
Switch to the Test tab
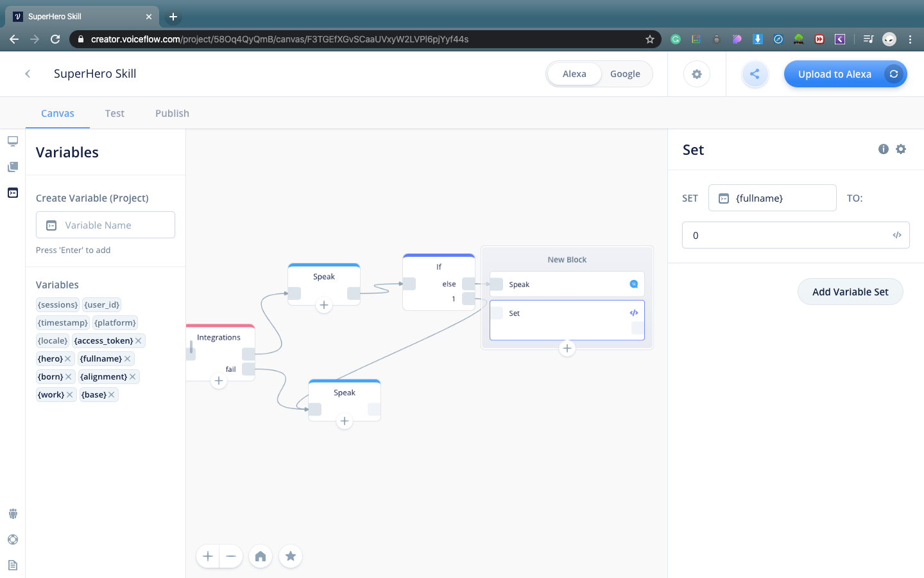click(115, 113)
